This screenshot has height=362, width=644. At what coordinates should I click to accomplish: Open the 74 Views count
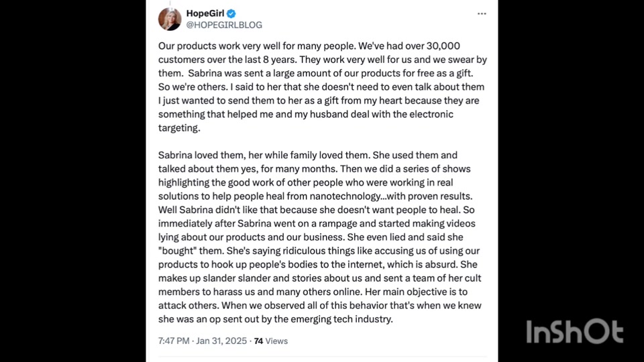coord(270,341)
